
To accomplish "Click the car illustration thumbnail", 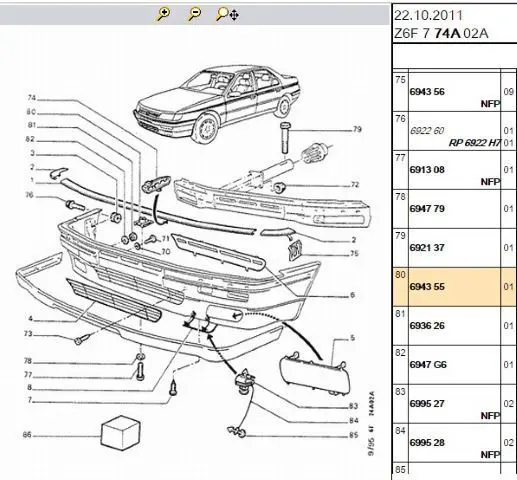I will pos(217,104).
